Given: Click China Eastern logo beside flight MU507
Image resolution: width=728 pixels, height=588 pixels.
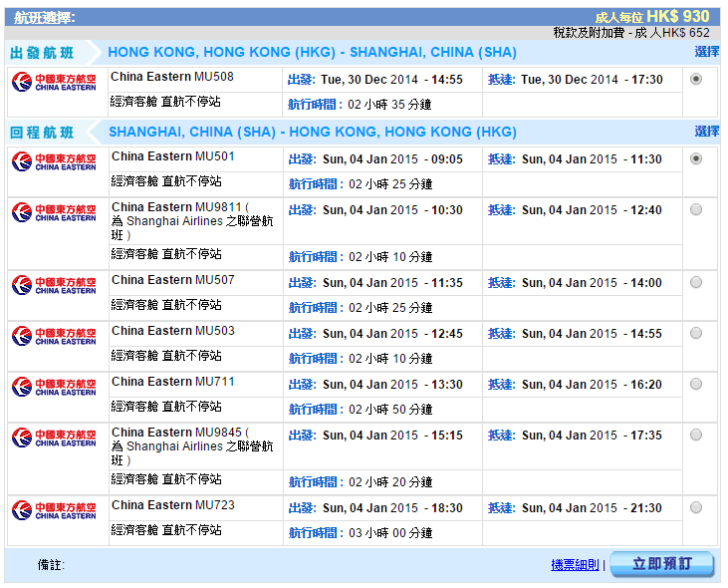Looking at the screenshot, I should [54, 285].
